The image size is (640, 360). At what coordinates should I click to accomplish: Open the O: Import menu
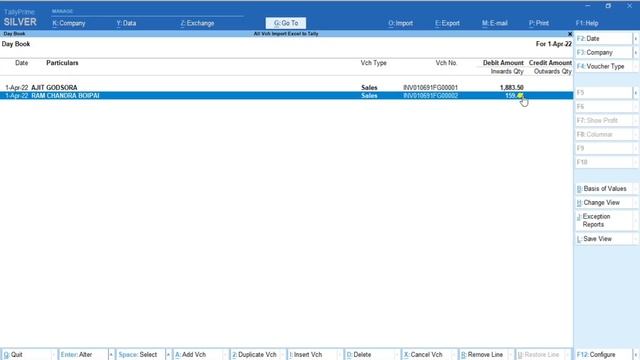[400, 23]
